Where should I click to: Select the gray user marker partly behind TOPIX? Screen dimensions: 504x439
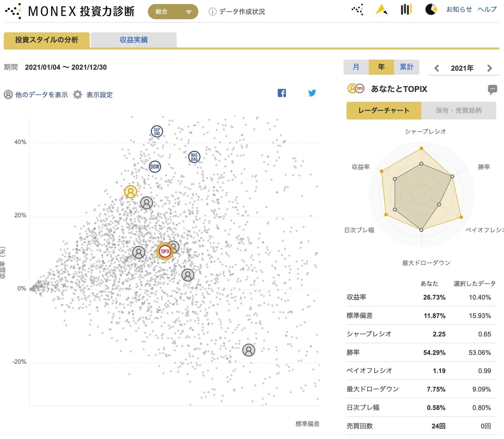[174, 247]
